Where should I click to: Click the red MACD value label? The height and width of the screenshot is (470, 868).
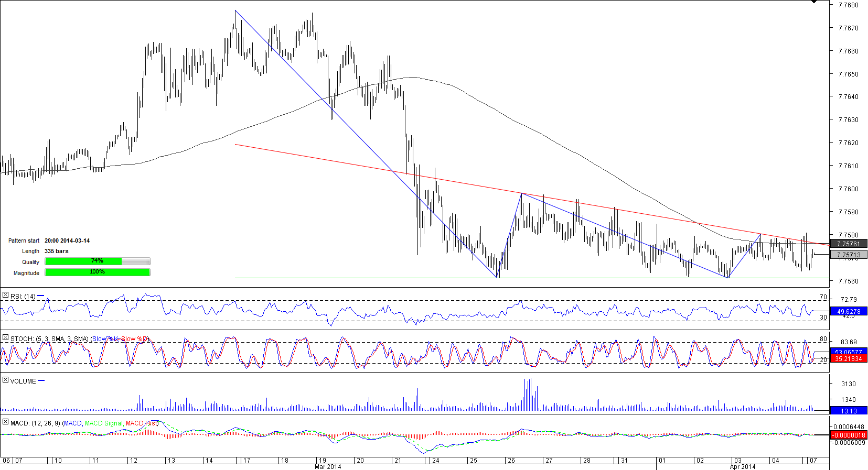pos(848,435)
